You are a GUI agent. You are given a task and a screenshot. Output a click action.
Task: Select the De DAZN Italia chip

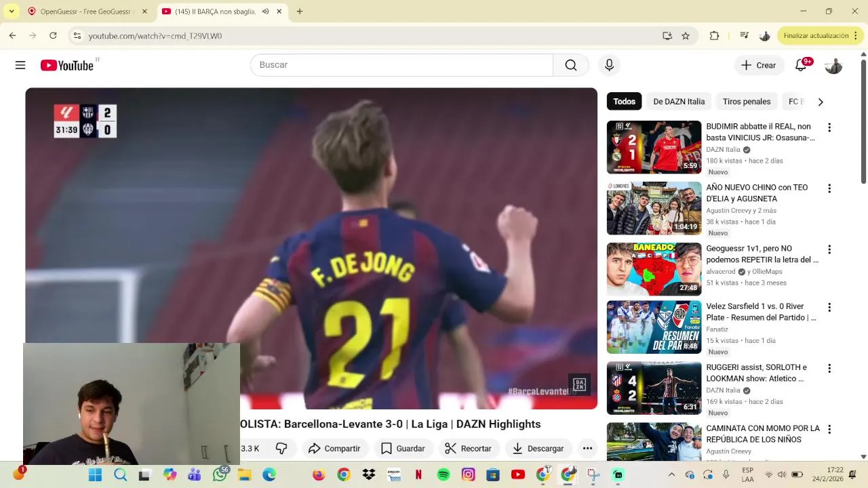click(679, 102)
